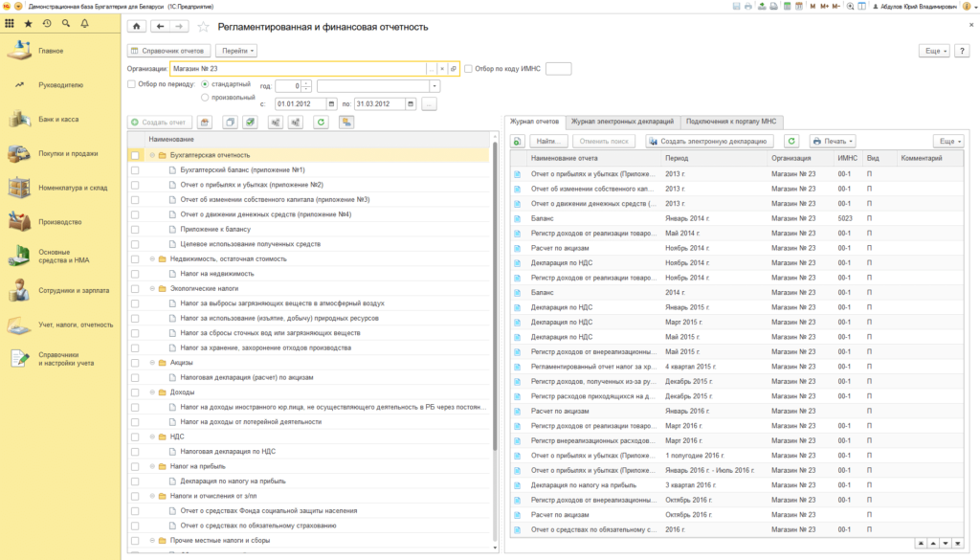The width and height of the screenshot is (980, 560).
Task: Enable the Отбор по периоду checkbox
Action: click(131, 83)
